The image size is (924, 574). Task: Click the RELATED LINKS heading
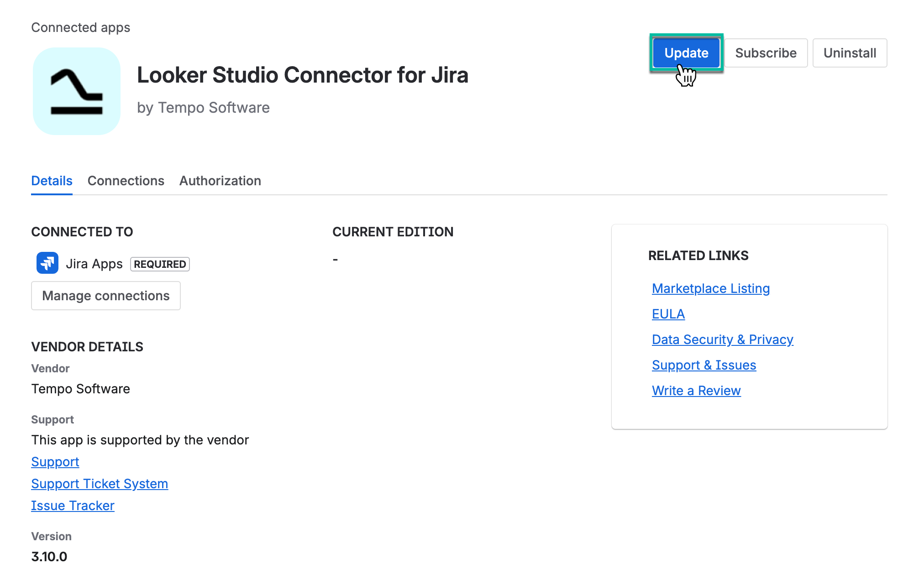(x=698, y=256)
